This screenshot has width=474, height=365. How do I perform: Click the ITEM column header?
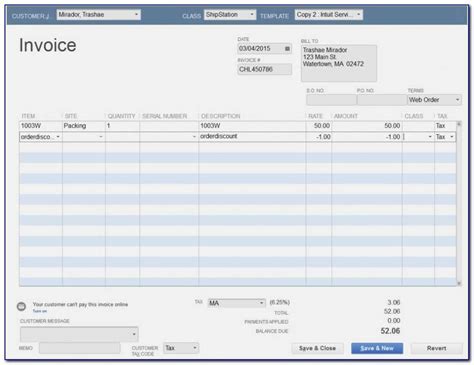pyautogui.click(x=28, y=116)
